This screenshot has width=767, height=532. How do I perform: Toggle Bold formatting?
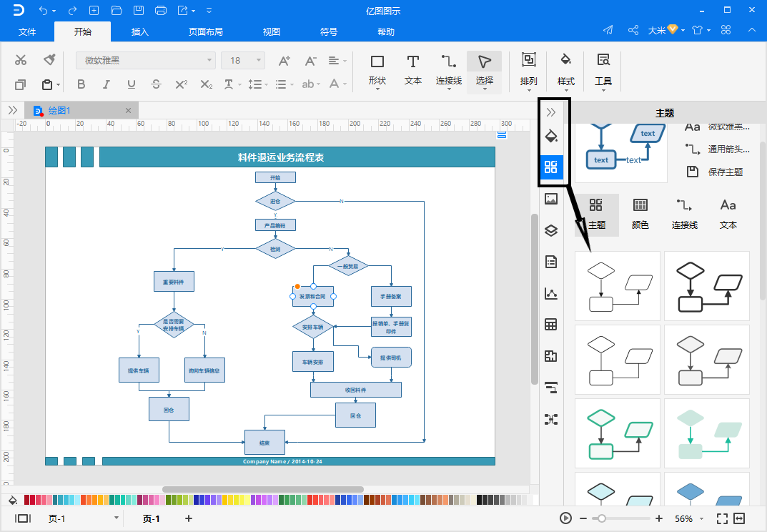(81, 84)
